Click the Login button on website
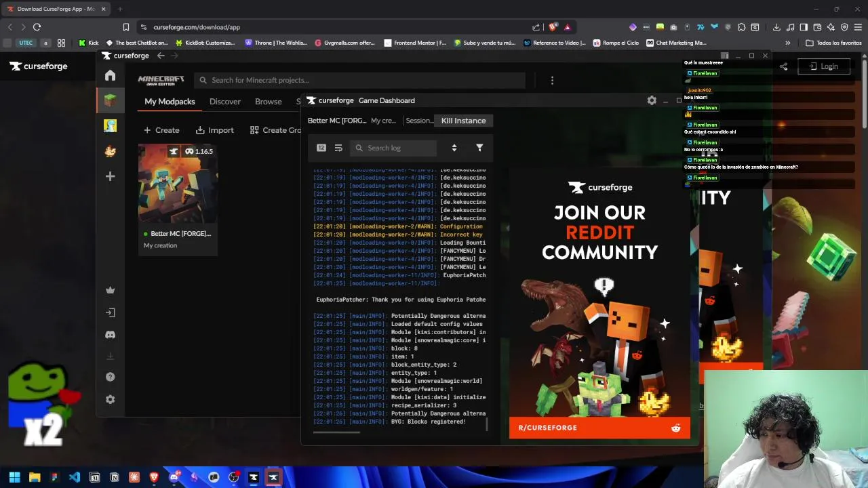Screen dimensions: 868x488 [x=824, y=66]
